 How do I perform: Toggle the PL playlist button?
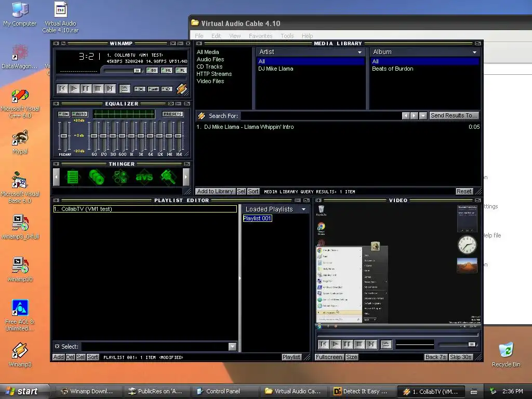coord(181,71)
